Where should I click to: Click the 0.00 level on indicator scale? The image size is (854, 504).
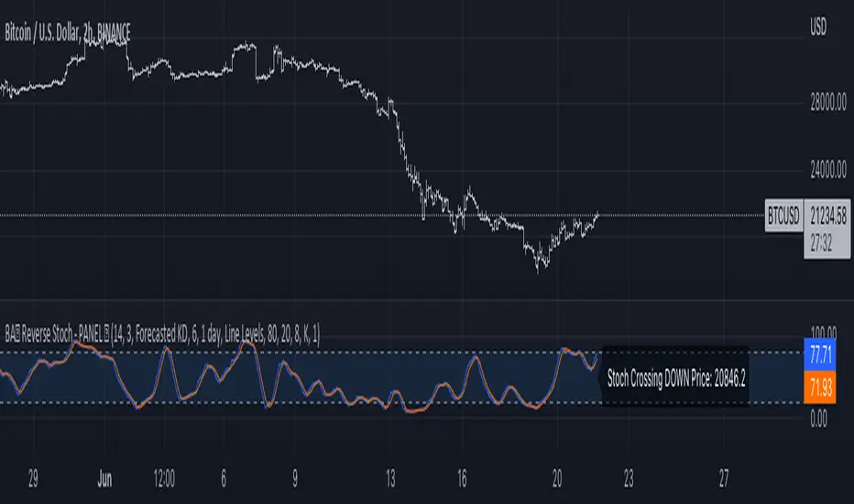pos(818,419)
